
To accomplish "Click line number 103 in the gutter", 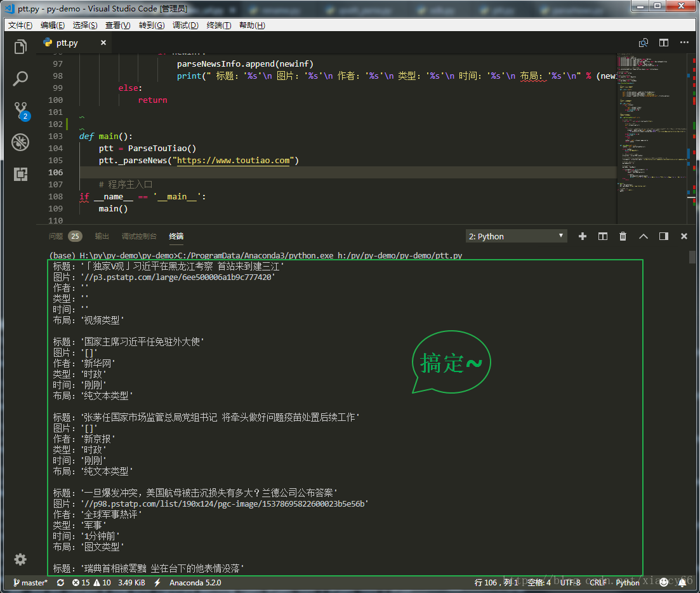I will click(55, 137).
